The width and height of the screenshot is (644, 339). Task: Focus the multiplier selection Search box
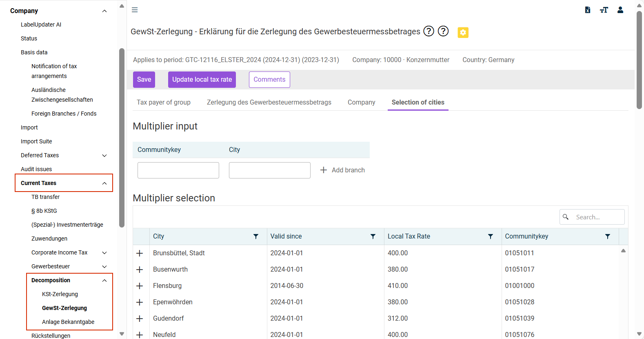tap(592, 217)
